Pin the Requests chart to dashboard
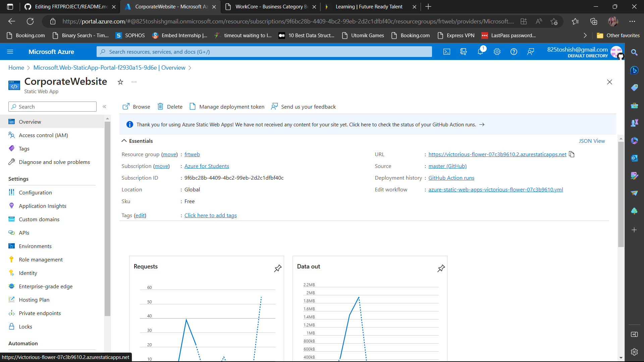644x362 pixels. pos(278,268)
